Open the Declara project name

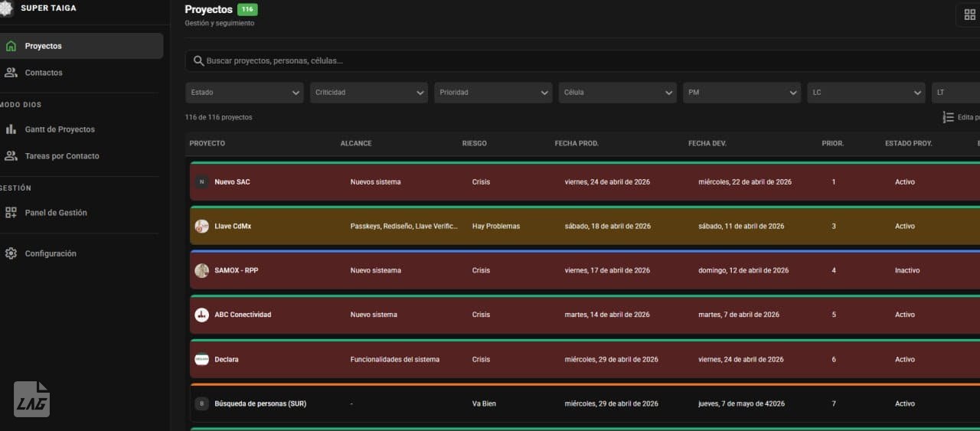tap(227, 359)
